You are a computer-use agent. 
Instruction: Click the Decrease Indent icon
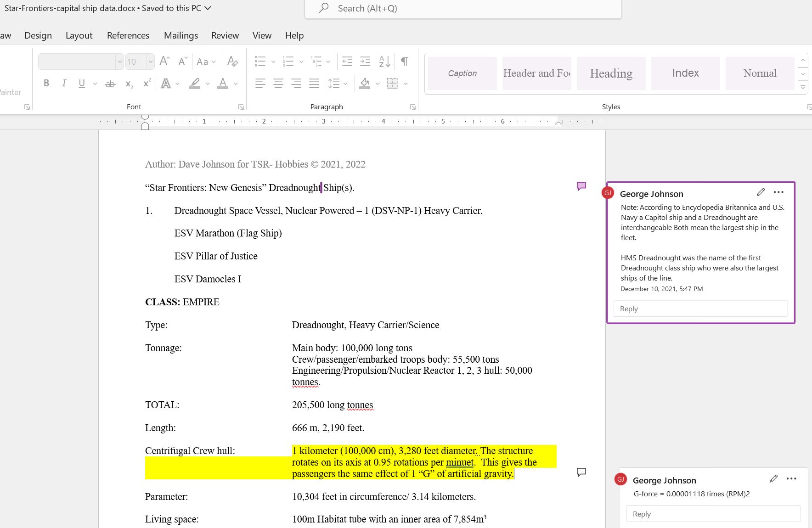[x=347, y=62]
